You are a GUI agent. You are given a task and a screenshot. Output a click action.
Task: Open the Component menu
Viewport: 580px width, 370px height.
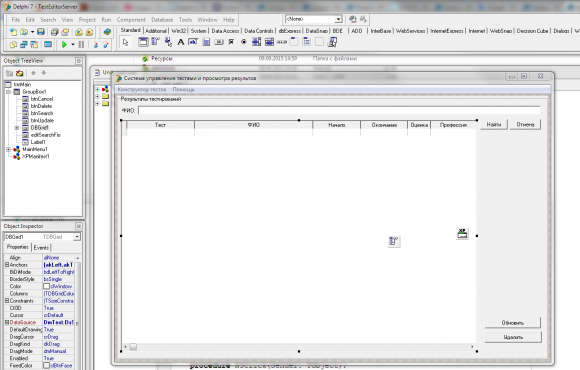tap(131, 20)
